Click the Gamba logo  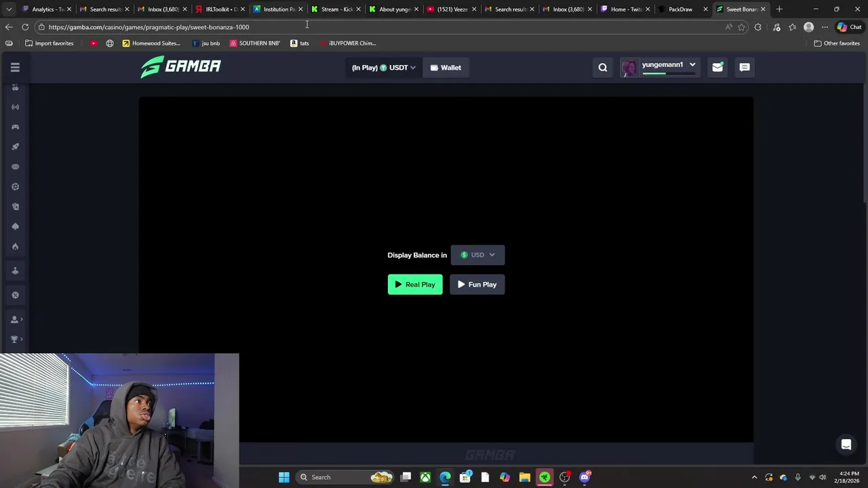pos(180,66)
